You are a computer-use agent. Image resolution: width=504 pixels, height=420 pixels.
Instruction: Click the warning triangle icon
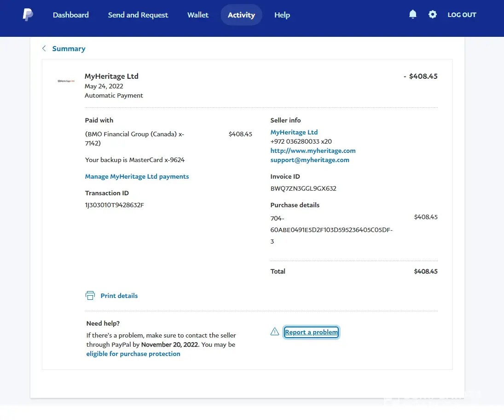click(275, 332)
